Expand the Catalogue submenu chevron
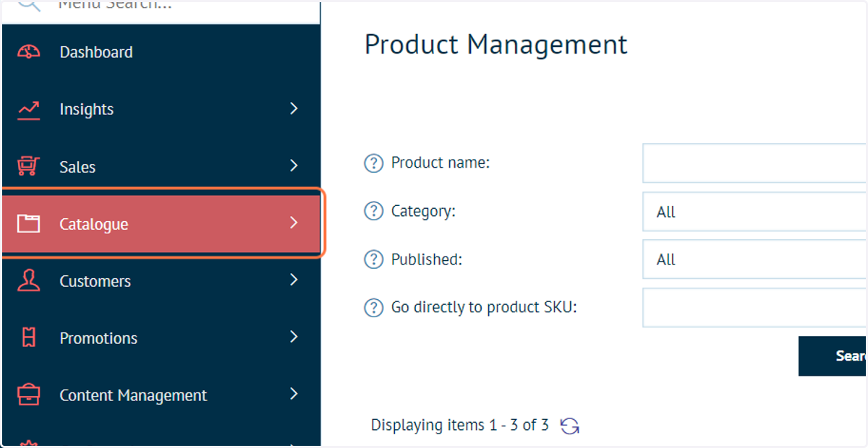 pyautogui.click(x=294, y=223)
